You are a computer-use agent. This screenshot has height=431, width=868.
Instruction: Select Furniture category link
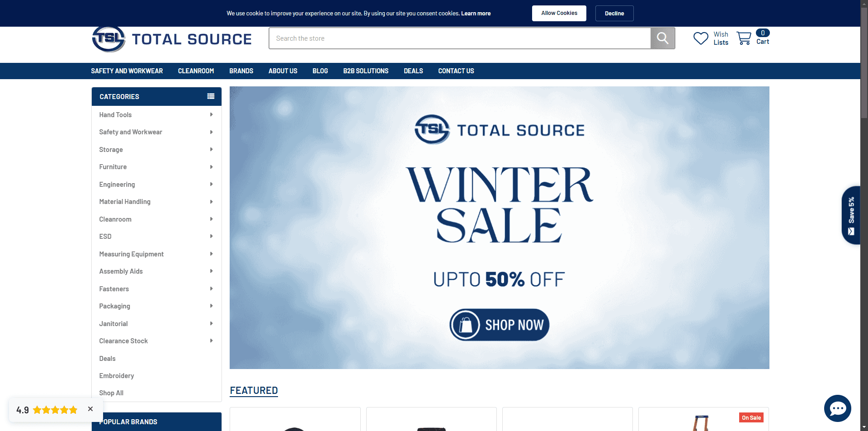[x=113, y=167]
